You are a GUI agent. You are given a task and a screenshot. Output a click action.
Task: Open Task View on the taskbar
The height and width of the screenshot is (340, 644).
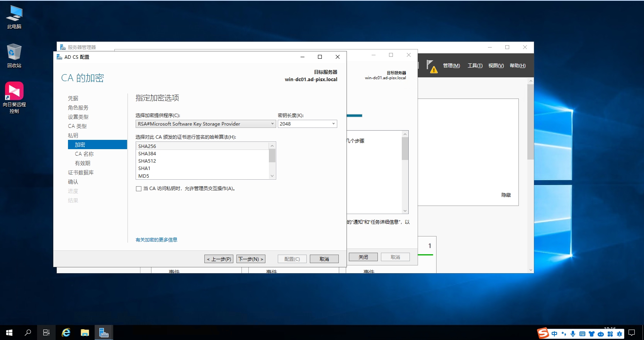click(x=46, y=332)
